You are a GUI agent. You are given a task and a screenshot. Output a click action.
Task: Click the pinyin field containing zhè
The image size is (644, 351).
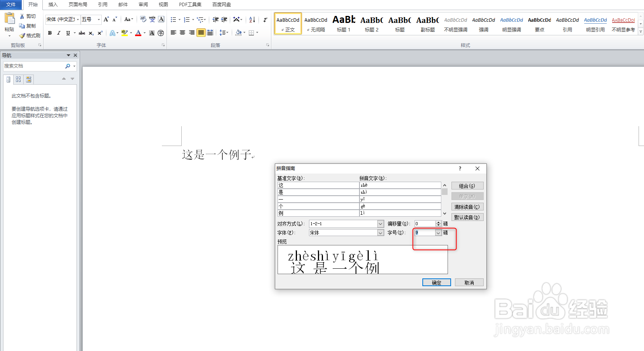400,185
